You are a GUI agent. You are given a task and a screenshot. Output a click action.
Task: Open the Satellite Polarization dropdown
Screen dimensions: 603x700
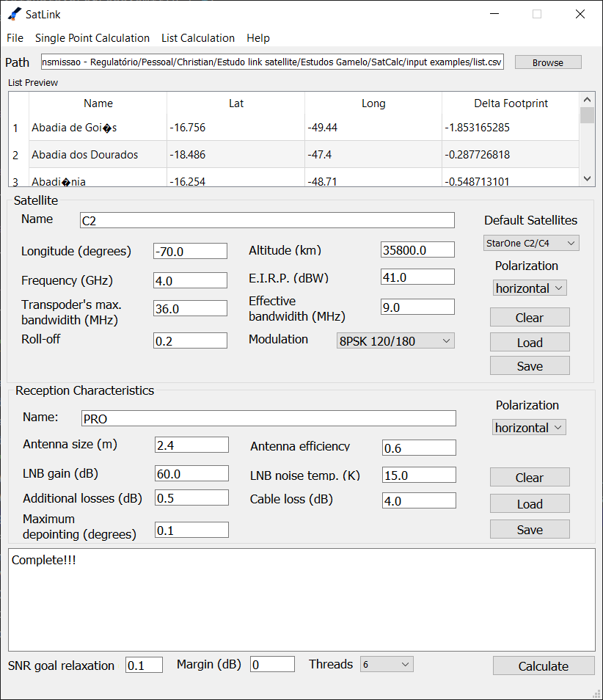coord(530,288)
